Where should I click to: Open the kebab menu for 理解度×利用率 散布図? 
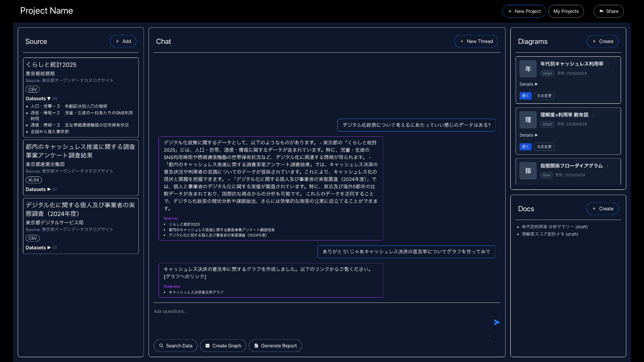click(x=593, y=115)
